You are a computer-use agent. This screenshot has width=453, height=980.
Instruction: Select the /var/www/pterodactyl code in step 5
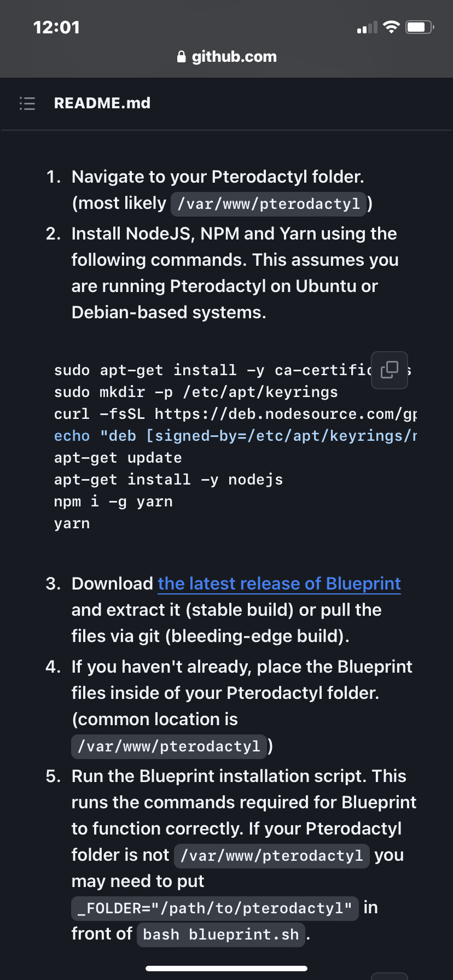271,856
